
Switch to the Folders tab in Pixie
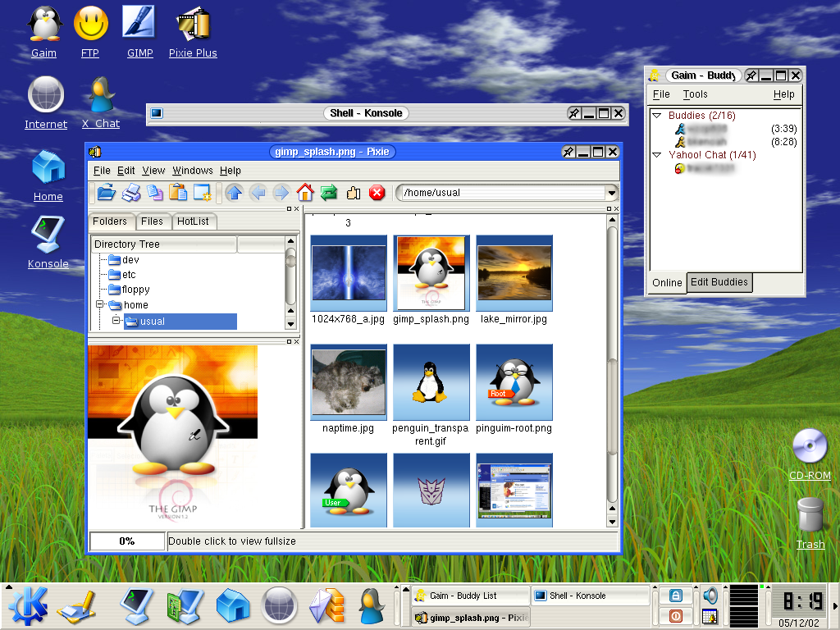click(110, 221)
